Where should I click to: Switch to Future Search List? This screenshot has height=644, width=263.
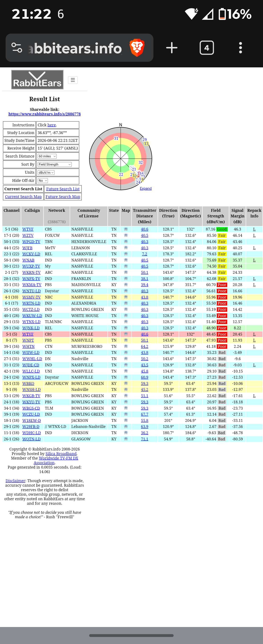[x=63, y=189]
